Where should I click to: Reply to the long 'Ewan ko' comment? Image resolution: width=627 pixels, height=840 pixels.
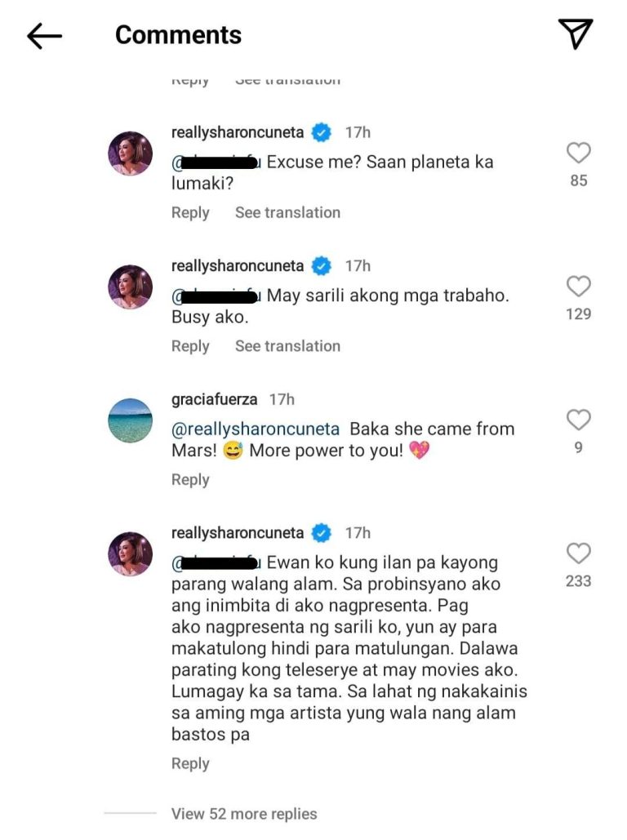(190, 763)
